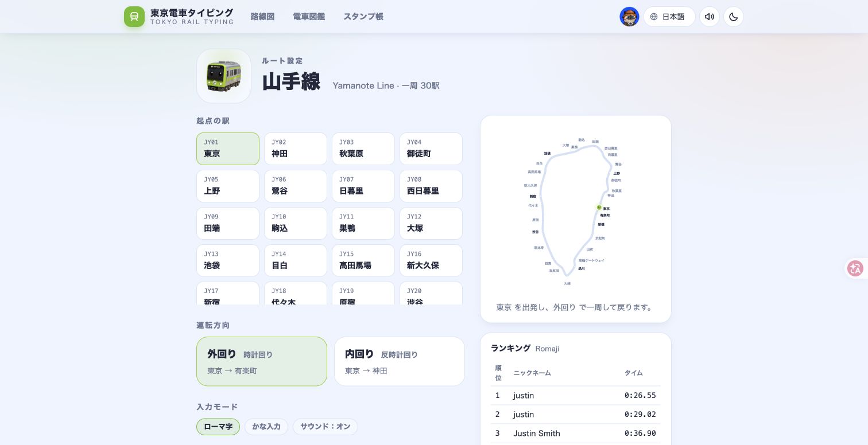Click the green train logo icon

coord(134,17)
